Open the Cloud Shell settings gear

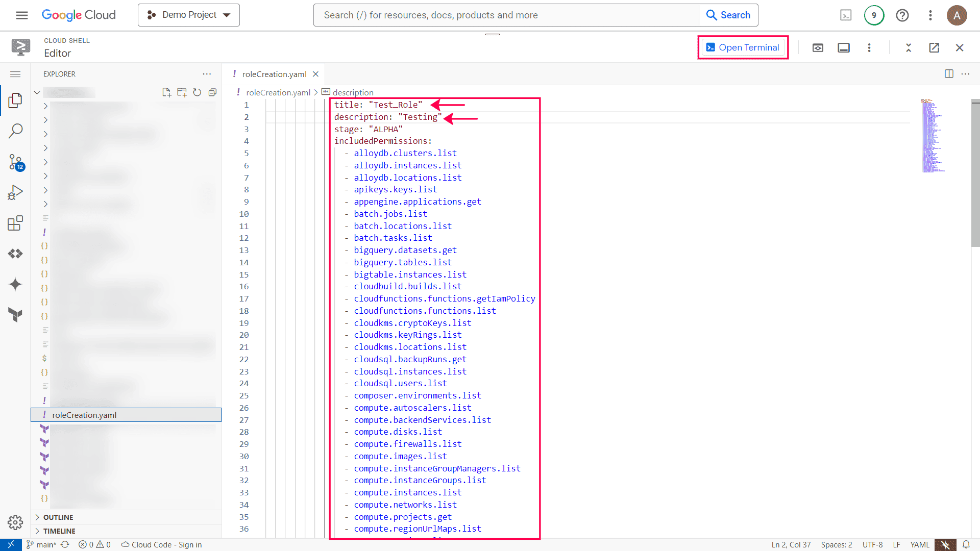15,522
